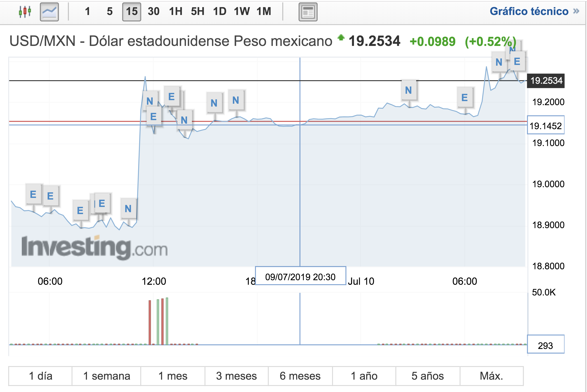Click the N news marker near Jul 10
Image resolution: width=587 pixels, height=392 pixels.
[x=409, y=90]
